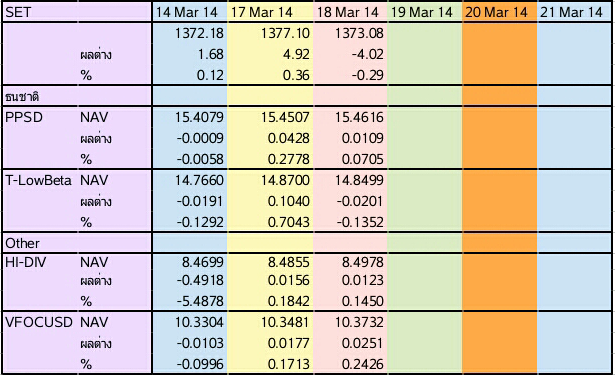Viewport: 615px width, 375px height.
Task: Select the 21 Mar 14 column header
Action: 575,12
